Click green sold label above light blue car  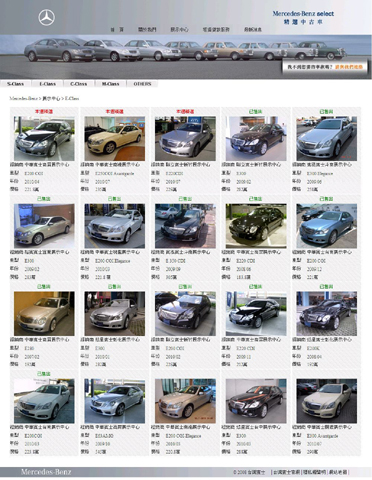click(x=326, y=199)
